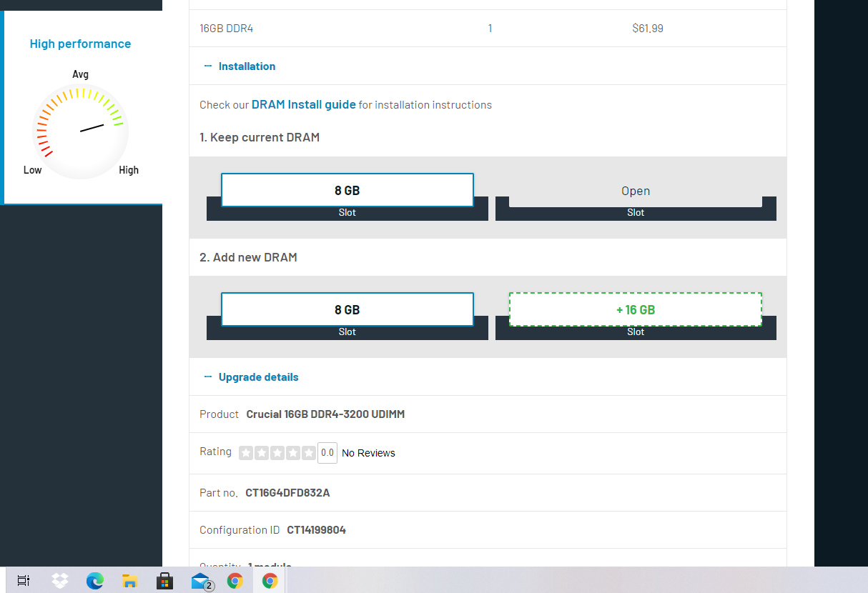Open Task View on the taskbar
Image resolution: width=868 pixels, height=593 pixels.
tap(24, 581)
